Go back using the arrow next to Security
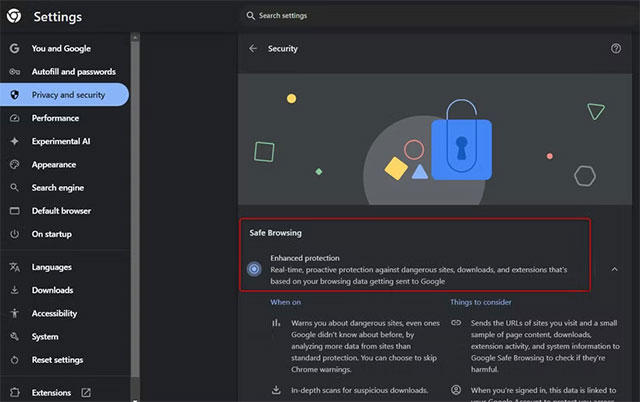Image resolution: width=640 pixels, height=402 pixels. tap(253, 49)
